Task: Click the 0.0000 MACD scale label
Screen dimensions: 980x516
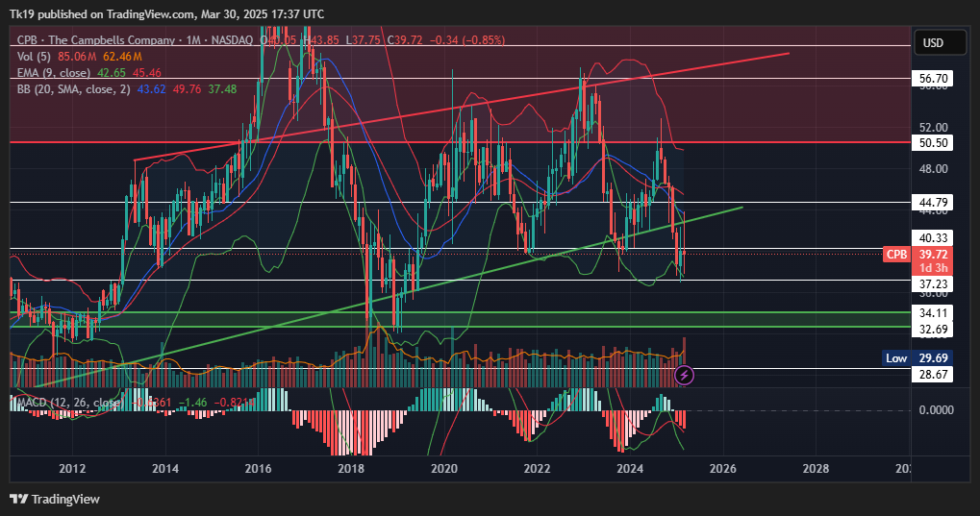Action: 937,409
